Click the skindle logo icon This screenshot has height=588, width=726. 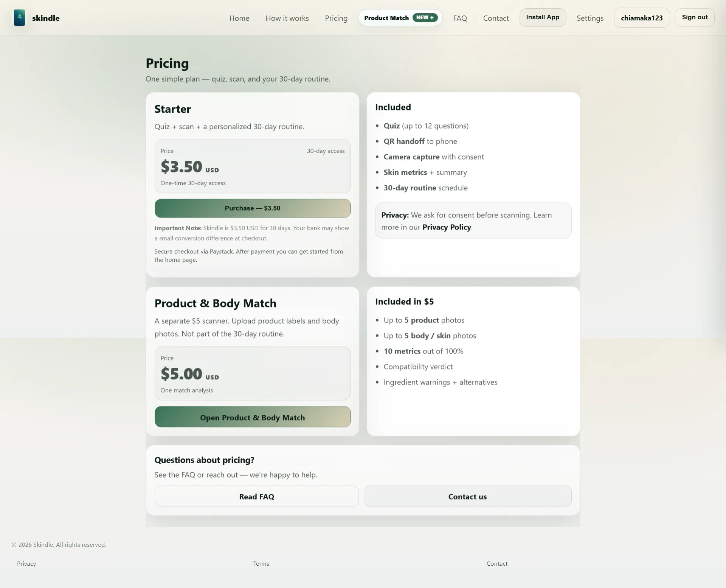tap(19, 18)
